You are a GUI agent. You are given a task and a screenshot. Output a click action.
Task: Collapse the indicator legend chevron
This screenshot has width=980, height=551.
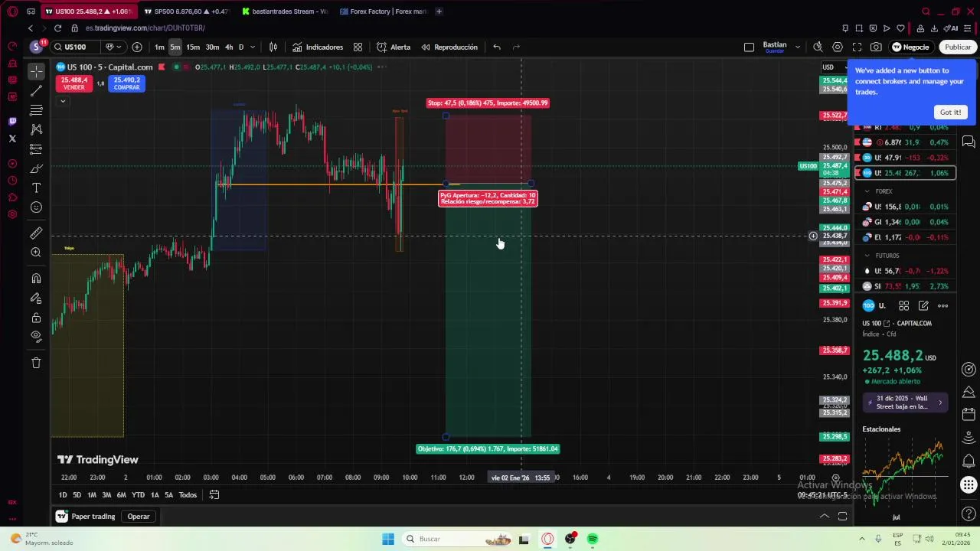click(63, 101)
